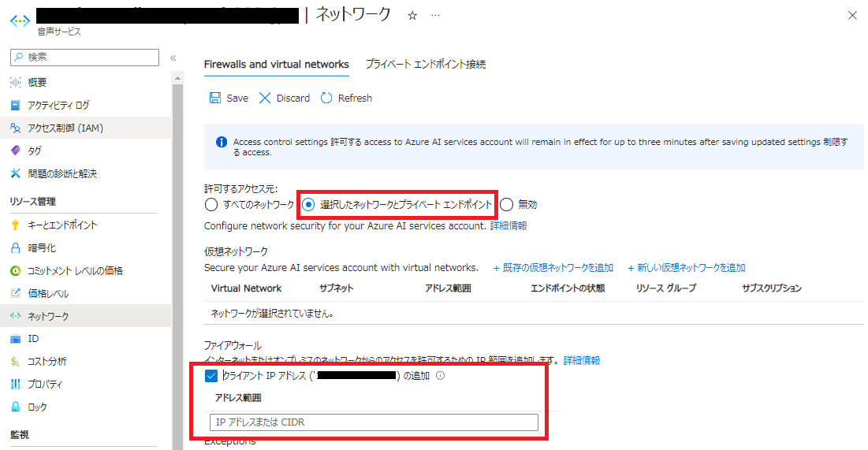868x450 pixels.
Task: Click the sidebar vertical scrollbar
Action: [177, 266]
